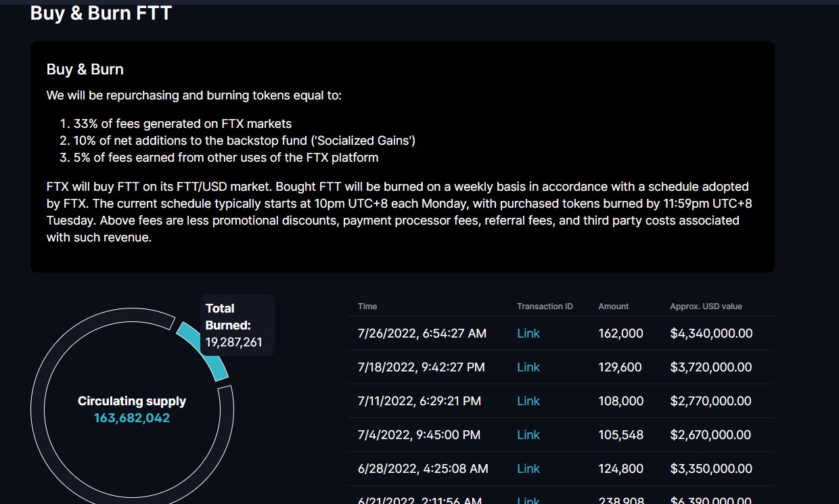
Task: Click the Time column header
Action: coord(367,306)
